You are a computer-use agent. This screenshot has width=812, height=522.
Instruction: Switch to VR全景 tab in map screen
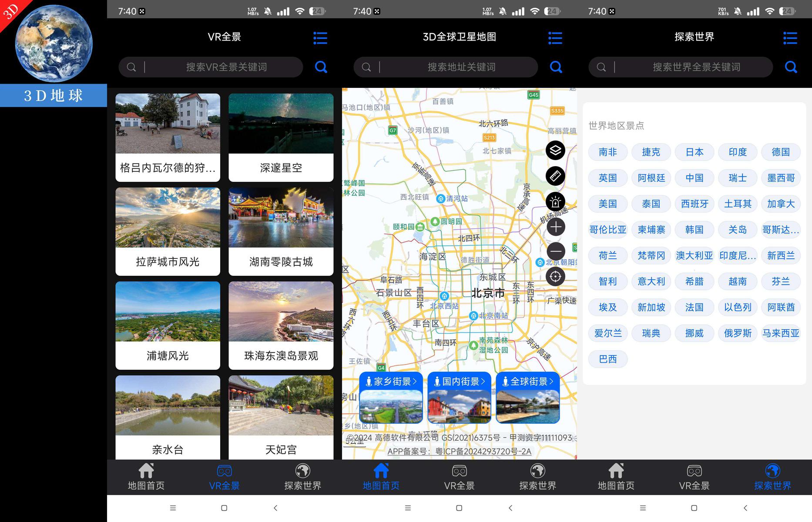460,477
